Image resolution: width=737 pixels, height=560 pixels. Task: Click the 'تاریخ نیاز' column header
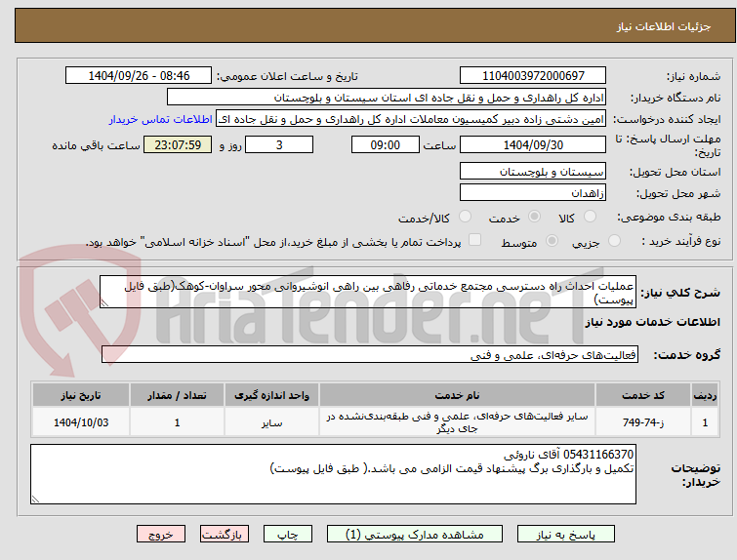pos(81,395)
